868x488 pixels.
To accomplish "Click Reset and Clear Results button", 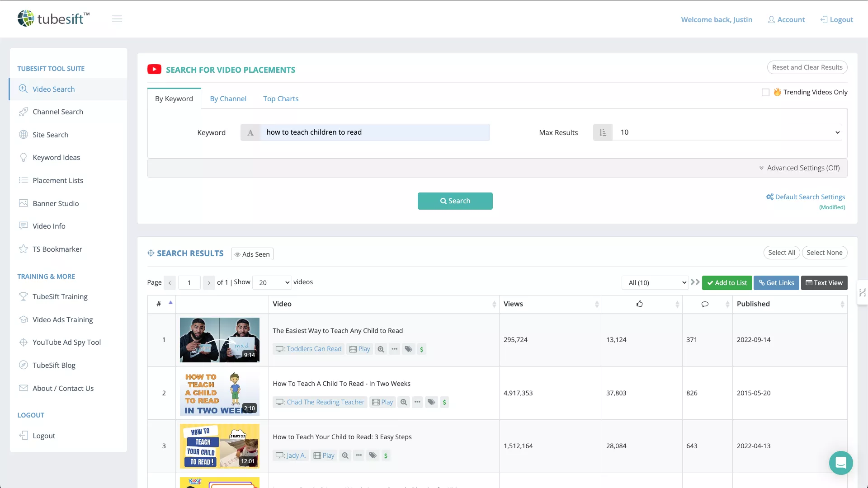I will 807,67.
